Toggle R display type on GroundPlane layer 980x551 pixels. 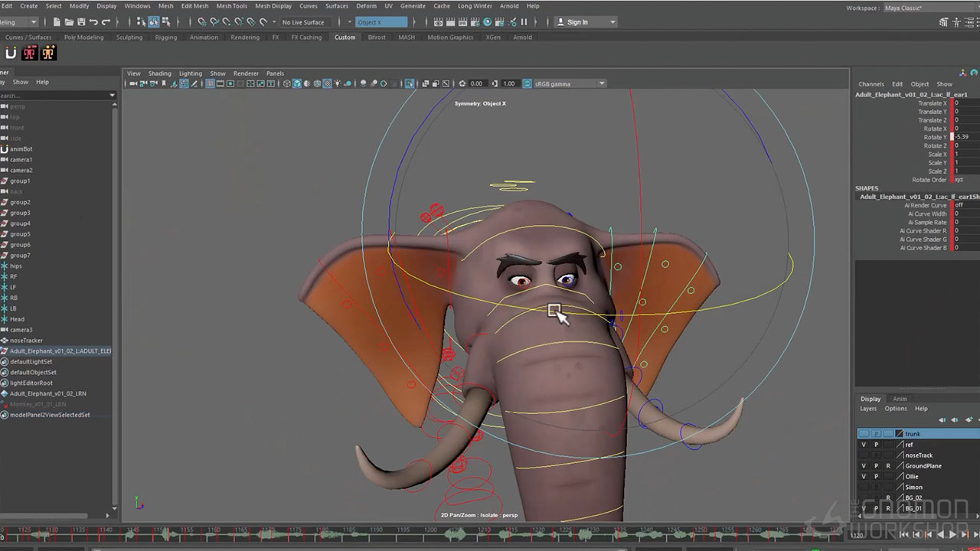click(888, 466)
